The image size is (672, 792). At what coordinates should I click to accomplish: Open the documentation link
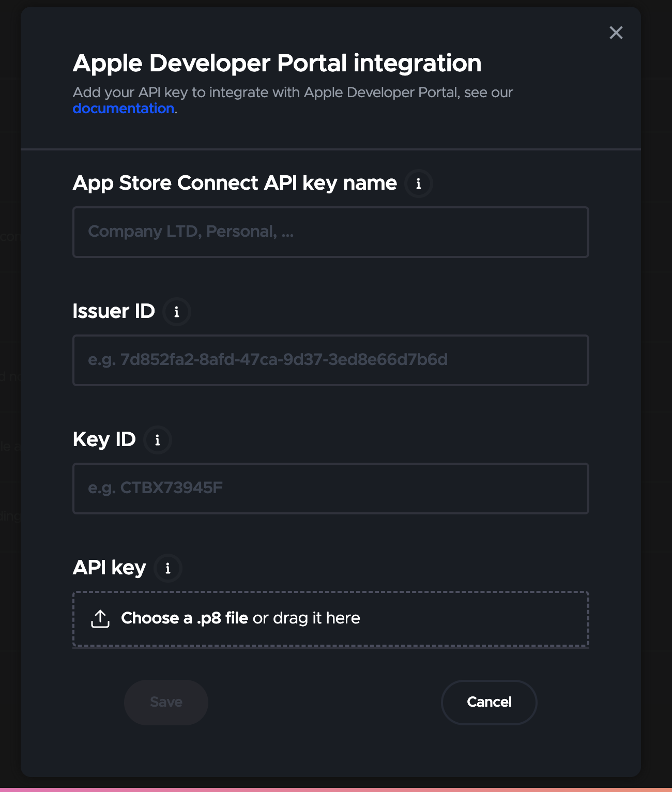click(123, 109)
